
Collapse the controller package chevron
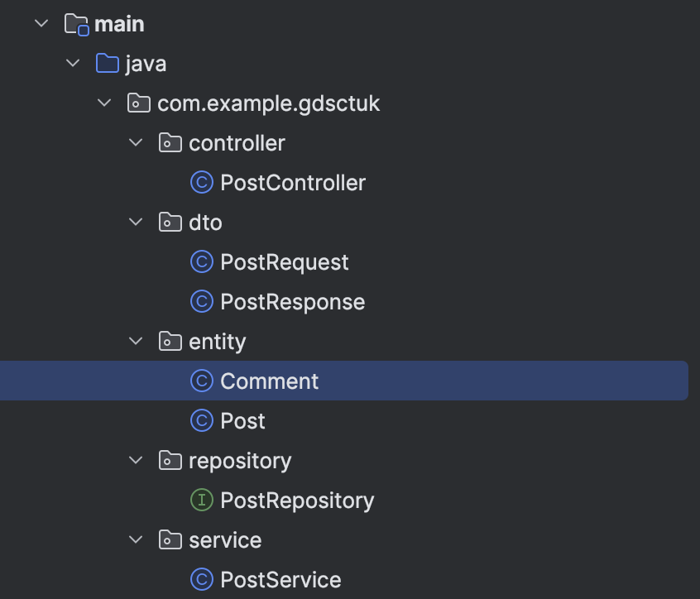pyautogui.click(x=136, y=143)
